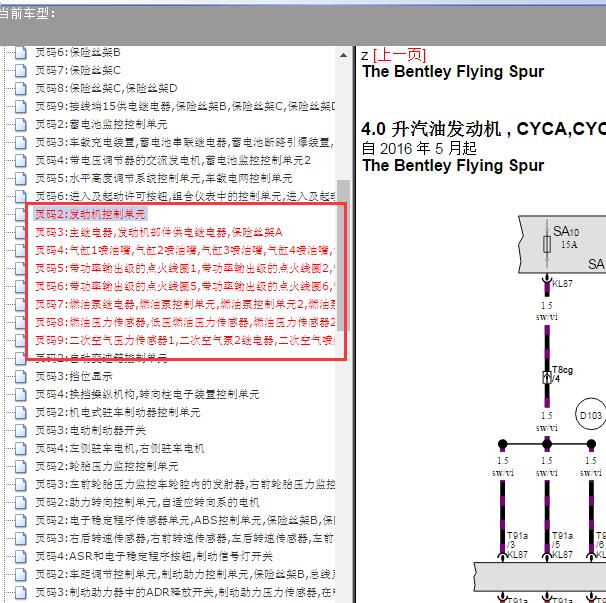Click the SA10 15A fuse symbol

(546, 244)
